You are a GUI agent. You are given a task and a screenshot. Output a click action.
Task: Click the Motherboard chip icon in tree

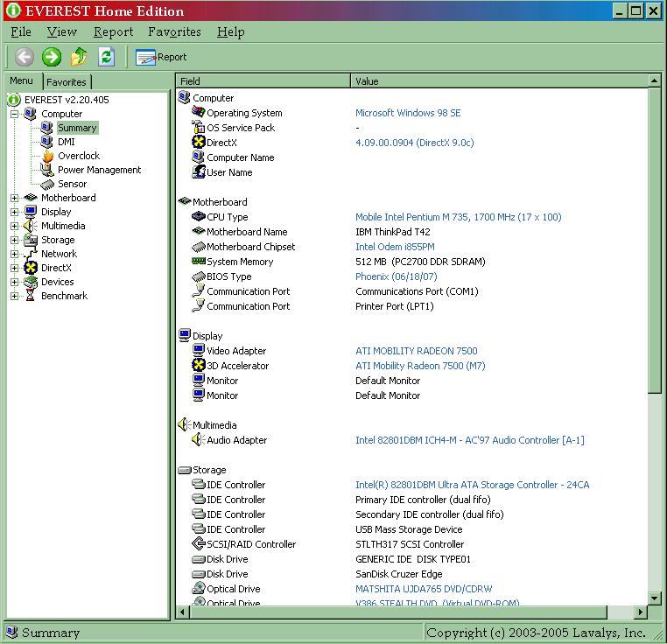tap(31, 198)
